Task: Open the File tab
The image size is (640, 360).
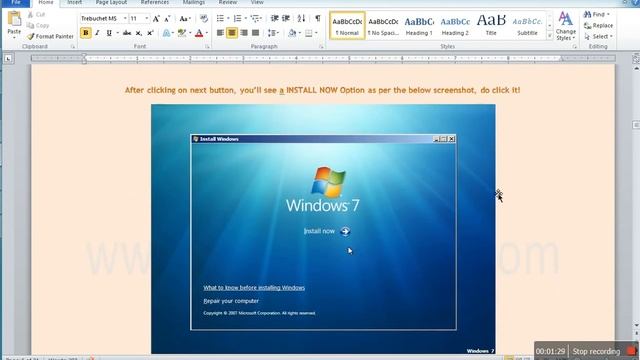Action: click(x=16, y=2)
